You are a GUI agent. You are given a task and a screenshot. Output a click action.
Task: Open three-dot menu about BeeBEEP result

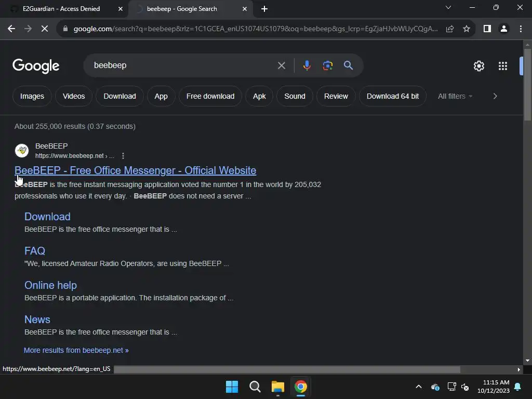coord(123,156)
